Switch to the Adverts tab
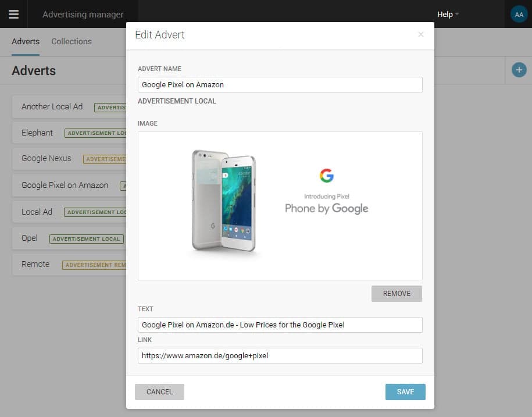Image resolution: width=532 pixels, height=417 pixels. pos(26,41)
